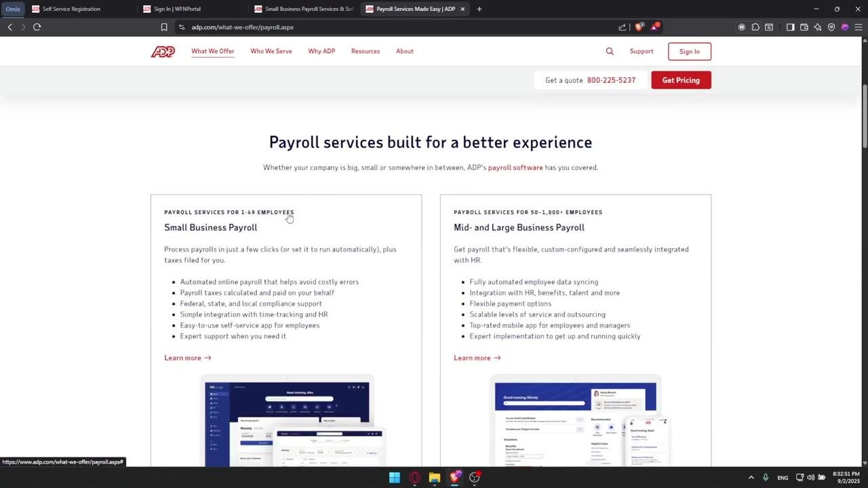Open the Who We Serve menu

[x=271, y=52]
